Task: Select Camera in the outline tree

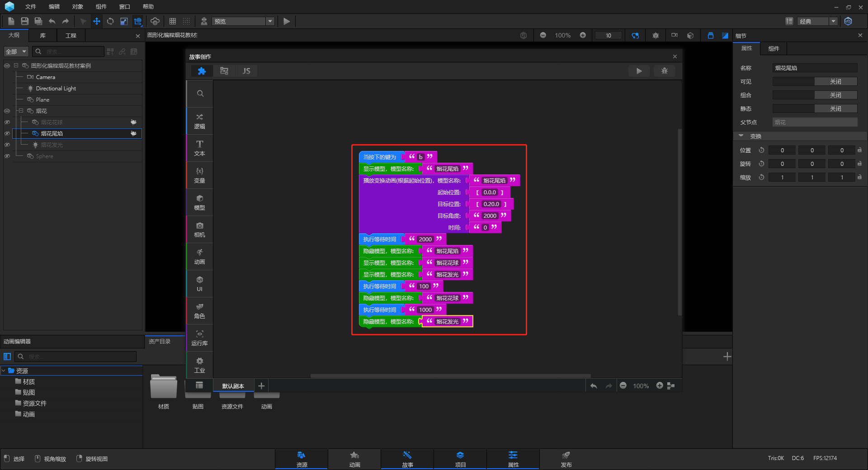Action: [46, 77]
